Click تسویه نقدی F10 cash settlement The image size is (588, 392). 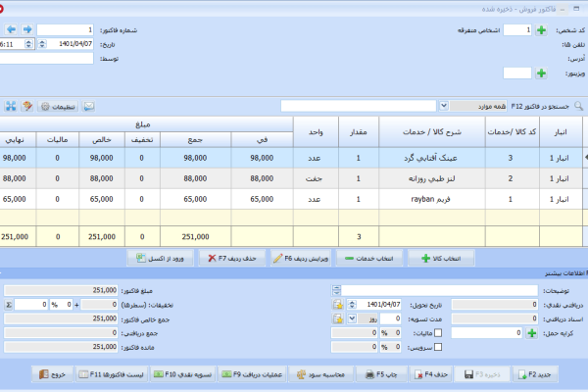coord(183,374)
